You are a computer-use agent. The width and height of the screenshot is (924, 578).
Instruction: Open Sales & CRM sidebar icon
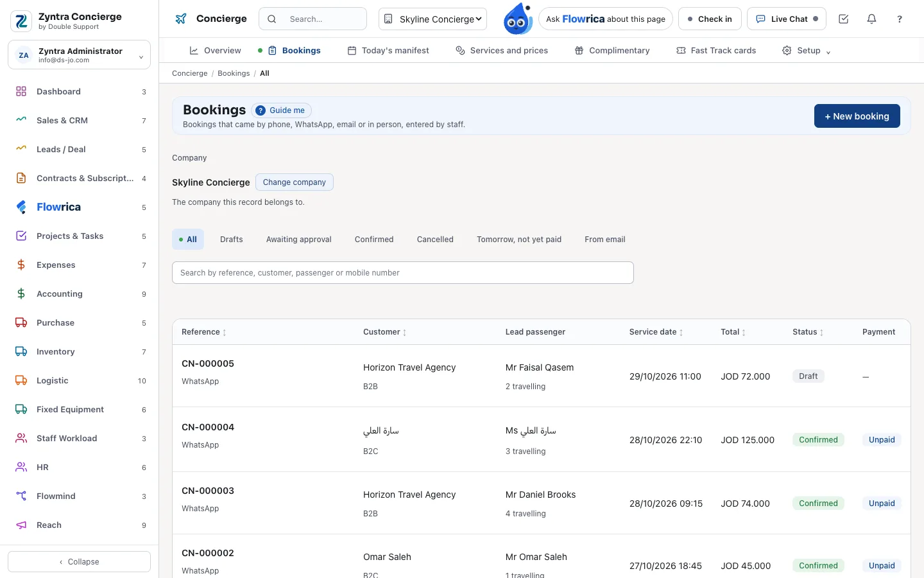(x=21, y=120)
